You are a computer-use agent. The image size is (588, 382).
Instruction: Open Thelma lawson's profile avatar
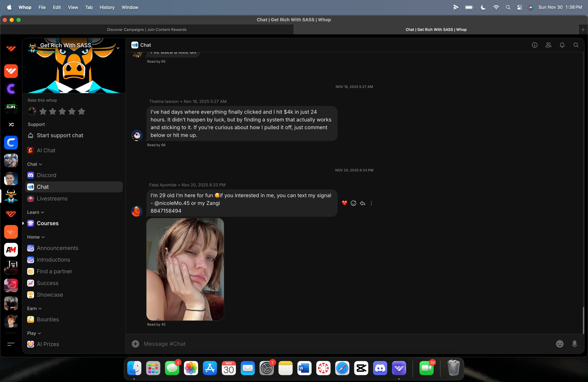137,136
